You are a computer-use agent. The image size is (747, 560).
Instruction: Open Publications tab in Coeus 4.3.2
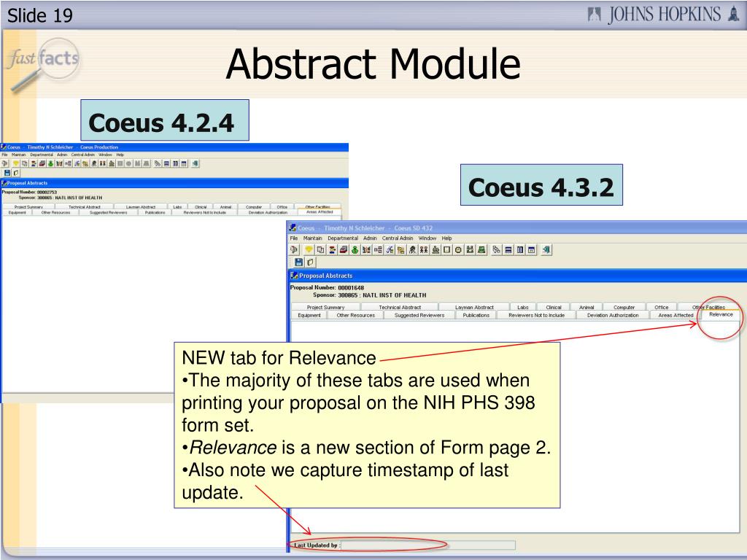pos(476,315)
